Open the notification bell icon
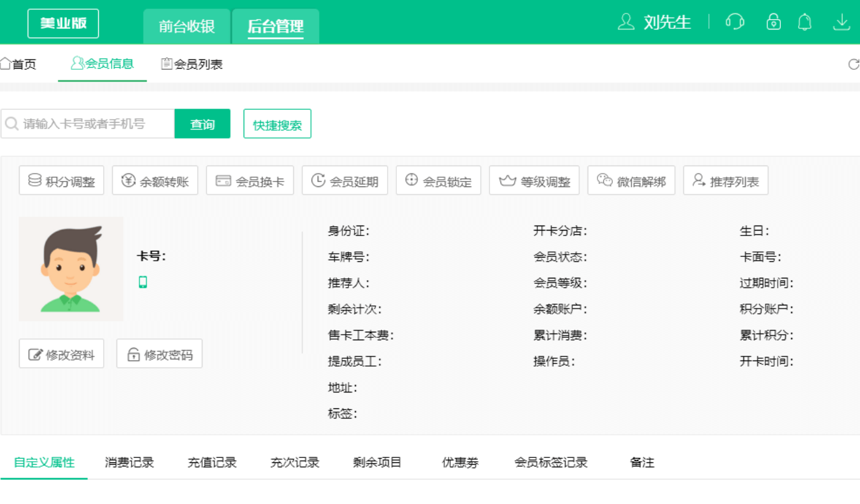This screenshot has height=504, width=860. click(805, 21)
